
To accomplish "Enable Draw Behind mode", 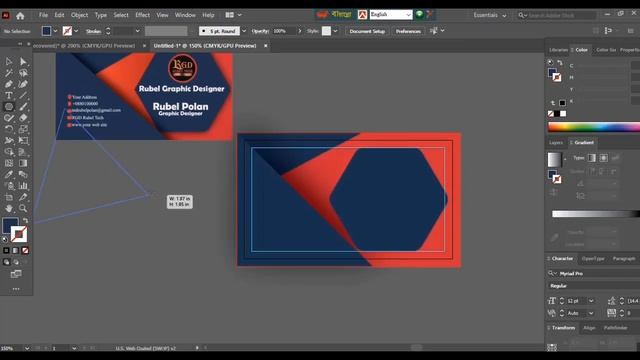I will pos(16,262).
